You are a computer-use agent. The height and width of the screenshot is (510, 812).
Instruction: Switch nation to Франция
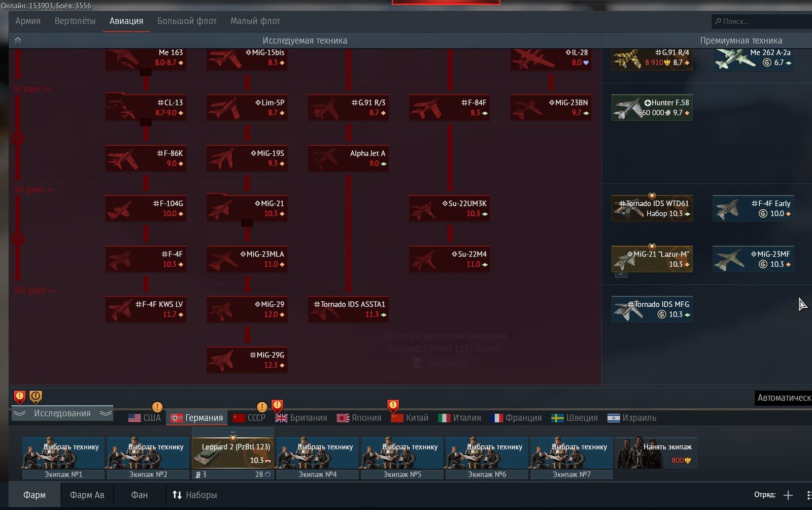point(516,418)
